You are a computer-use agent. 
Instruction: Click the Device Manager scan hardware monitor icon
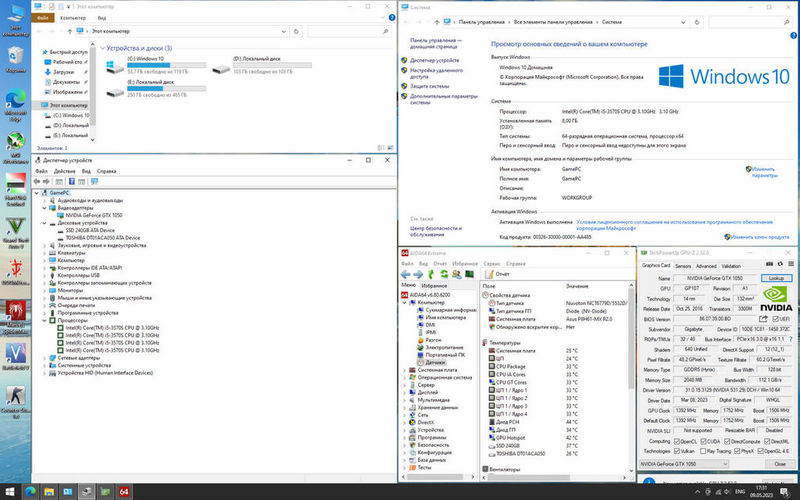coord(94,182)
